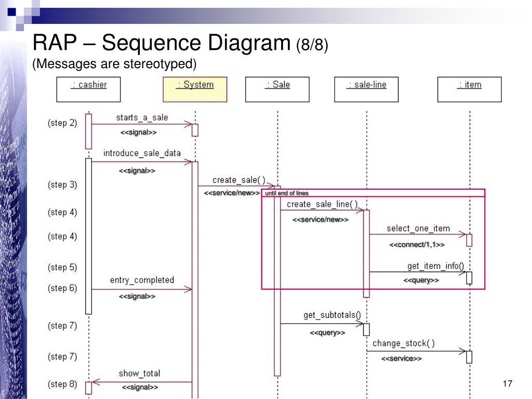Click the '(step 6)' label
The height and width of the screenshot is (399, 532).
(x=62, y=288)
